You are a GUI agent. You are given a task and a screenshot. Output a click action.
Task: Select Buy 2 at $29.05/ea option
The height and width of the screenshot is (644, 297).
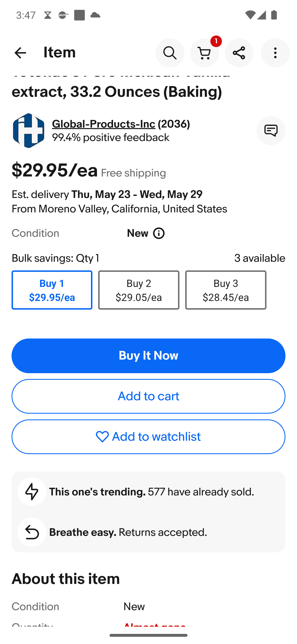pyautogui.click(x=139, y=290)
